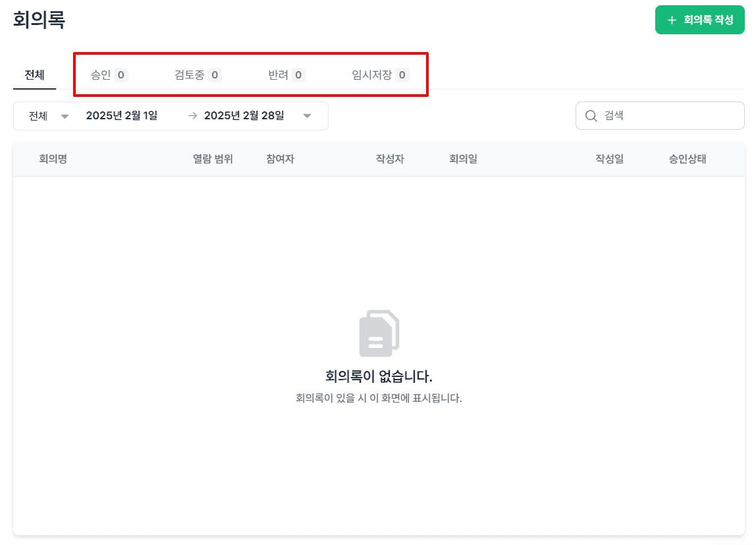Click the 회의록 작성 button

coord(699,20)
